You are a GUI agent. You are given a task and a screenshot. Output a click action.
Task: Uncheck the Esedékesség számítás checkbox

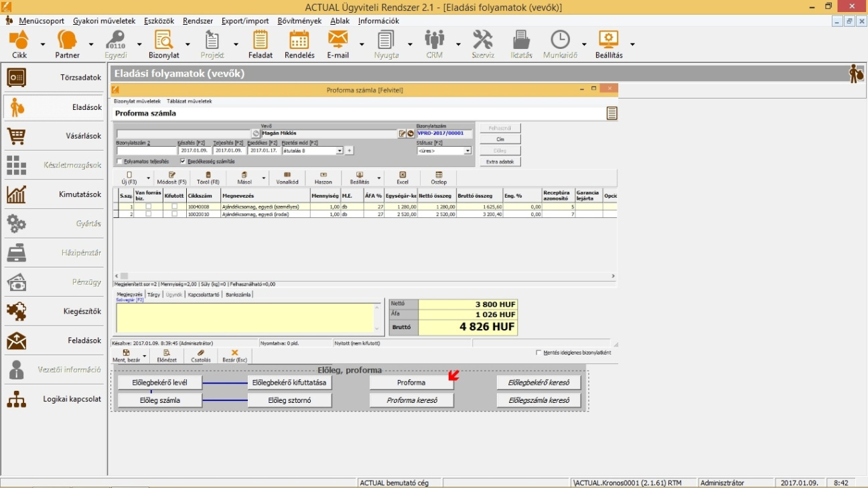point(183,162)
